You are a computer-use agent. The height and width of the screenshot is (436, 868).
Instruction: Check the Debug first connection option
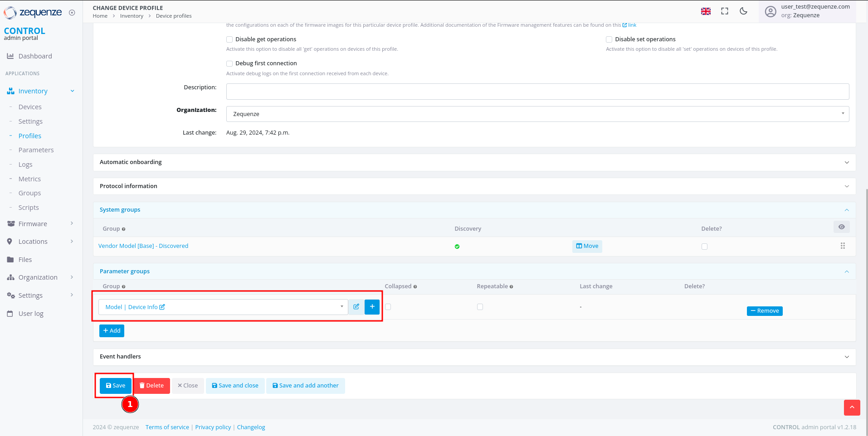[x=229, y=63]
